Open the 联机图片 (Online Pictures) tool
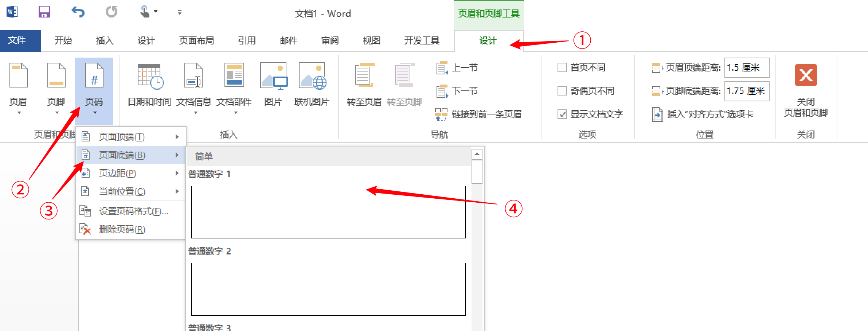 312,86
